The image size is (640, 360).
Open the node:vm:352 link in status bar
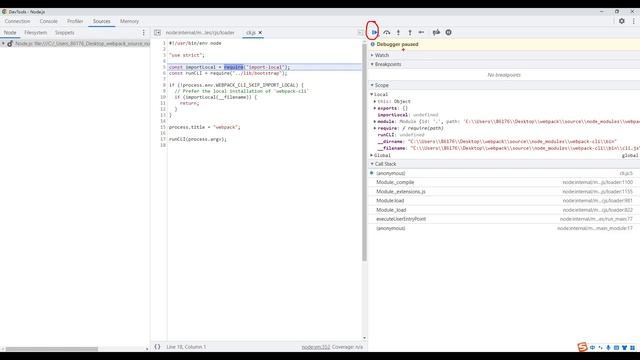tap(316, 347)
